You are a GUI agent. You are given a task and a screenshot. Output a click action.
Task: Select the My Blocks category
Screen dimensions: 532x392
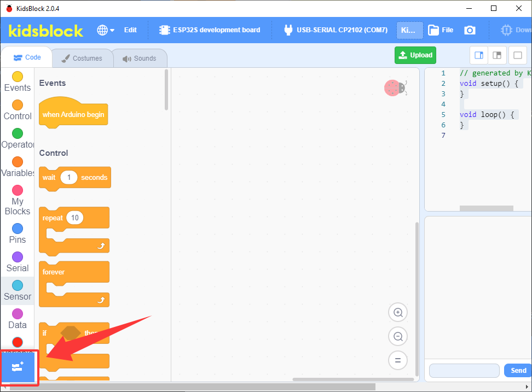coord(18,200)
